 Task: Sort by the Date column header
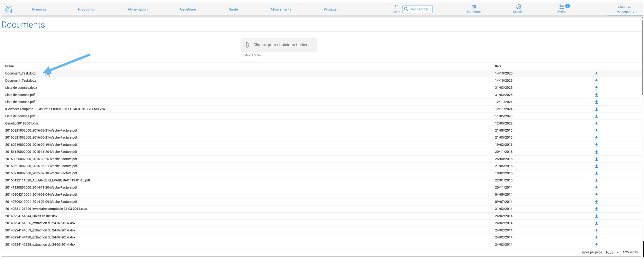pyautogui.click(x=498, y=66)
